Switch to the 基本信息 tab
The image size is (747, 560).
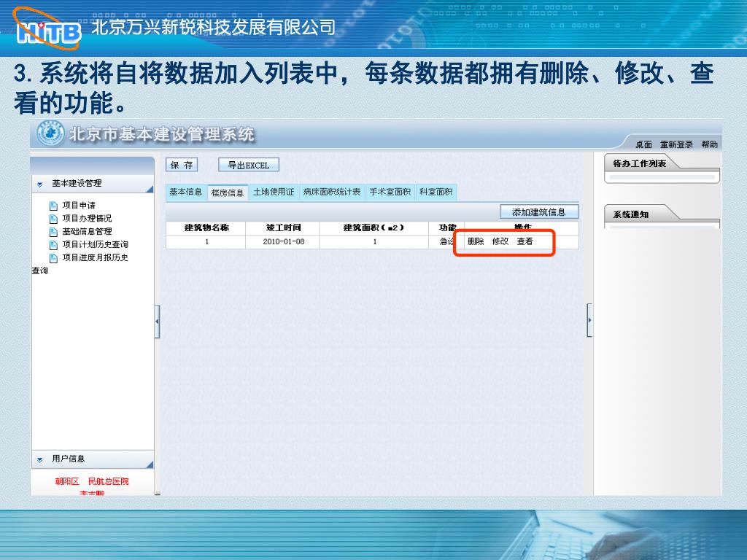click(186, 192)
